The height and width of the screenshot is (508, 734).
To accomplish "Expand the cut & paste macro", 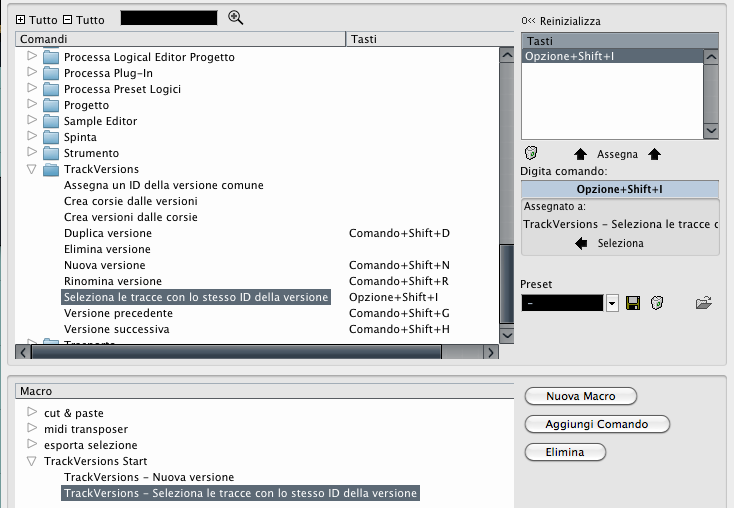I will (x=32, y=412).
